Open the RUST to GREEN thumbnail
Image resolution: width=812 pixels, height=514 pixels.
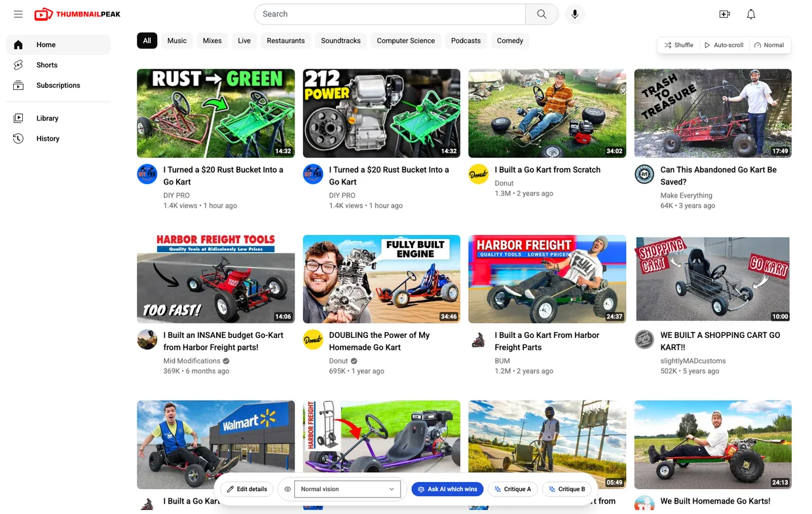[x=215, y=113]
